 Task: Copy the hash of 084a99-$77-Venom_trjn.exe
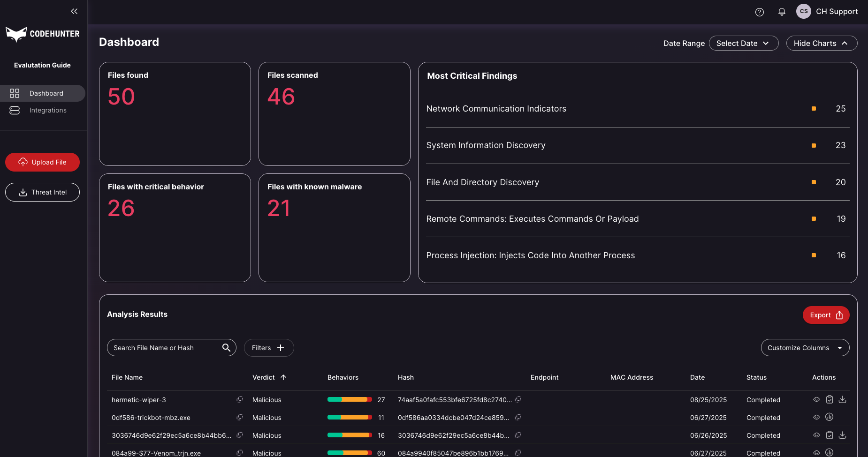[x=518, y=453]
